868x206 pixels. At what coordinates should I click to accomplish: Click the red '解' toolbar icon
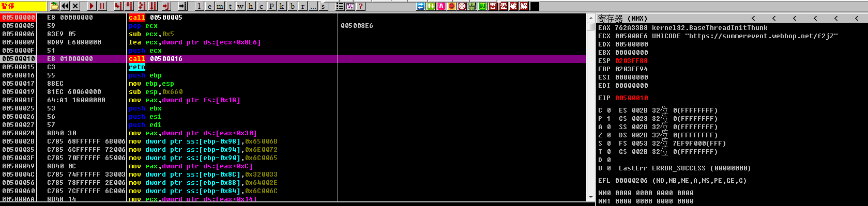(x=524, y=6)
